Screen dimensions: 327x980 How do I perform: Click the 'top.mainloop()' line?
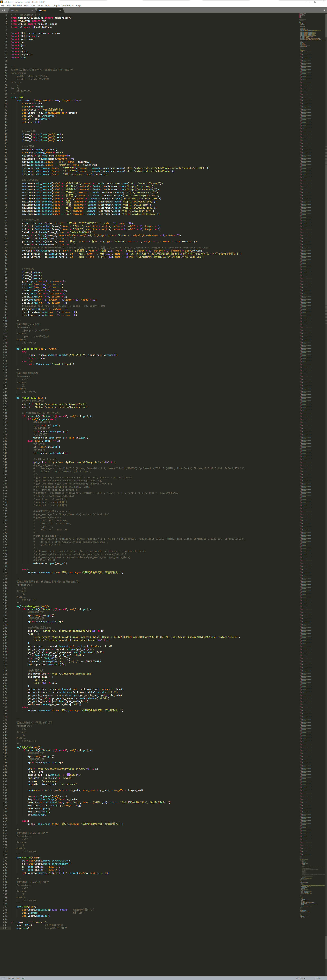tap(37, 814)
